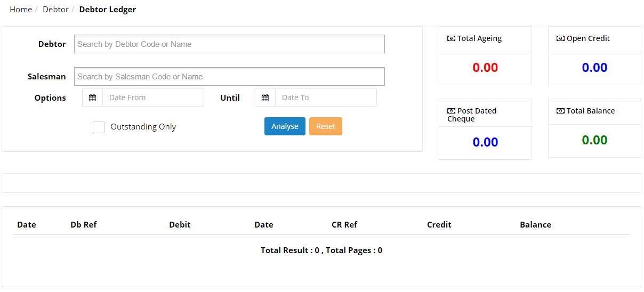Image resolution: width=644 pixels, height=292 pixels.
Task: Click the money icon next to Total Balance
Action: pos(560,111)
